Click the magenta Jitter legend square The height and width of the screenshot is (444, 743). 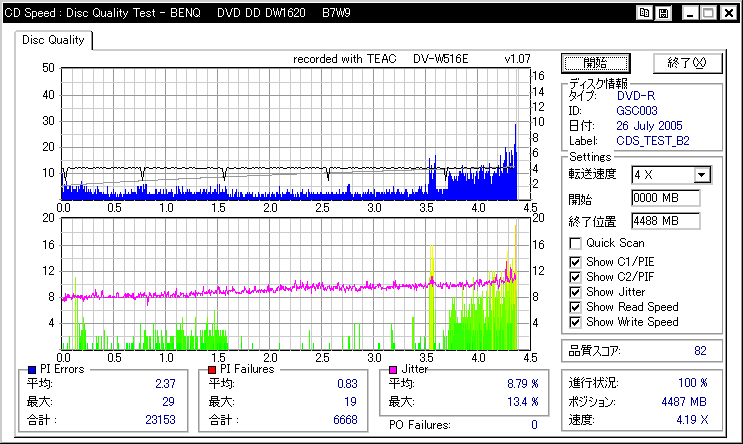click(393, 370)
